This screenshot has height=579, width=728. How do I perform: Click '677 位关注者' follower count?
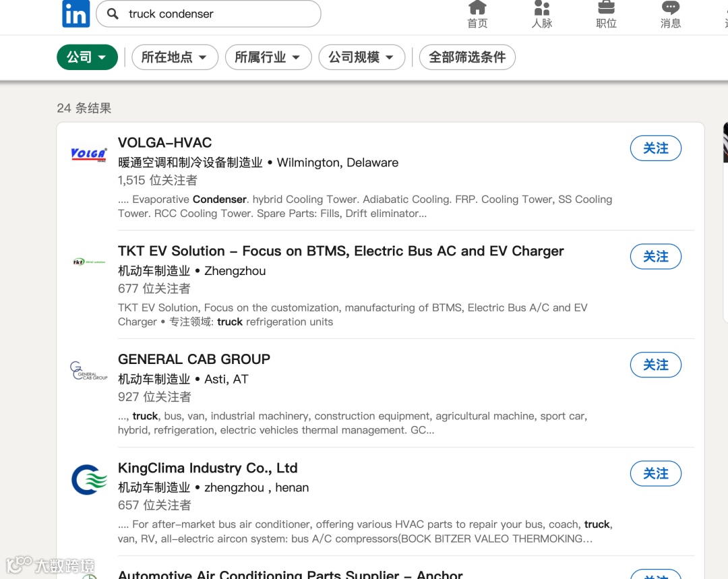[154, 288]
